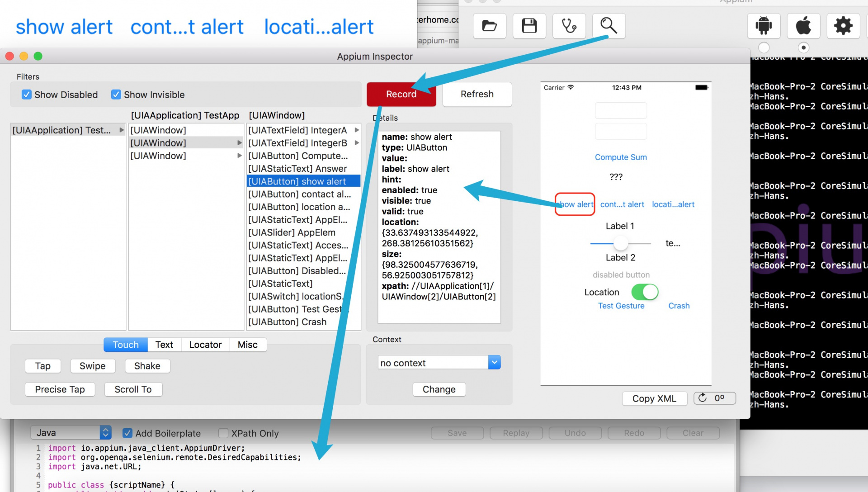Expand the first UIAWindow row

pyautogui.click(x=186, y=130)
